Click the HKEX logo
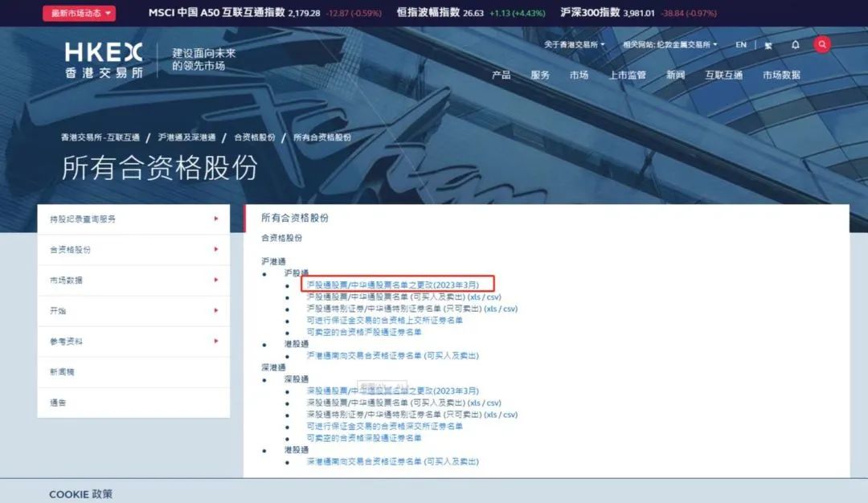This screenshot has height=503, width=868. pos(104,60)
